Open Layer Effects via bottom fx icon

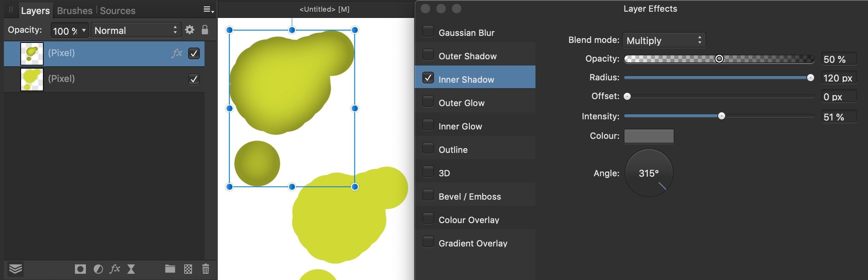tap(115, 269)
